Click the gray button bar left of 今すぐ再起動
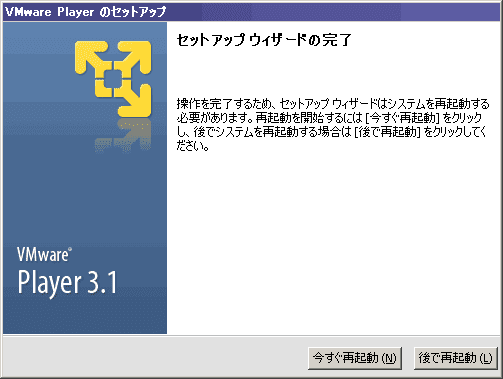 [155, 358]
